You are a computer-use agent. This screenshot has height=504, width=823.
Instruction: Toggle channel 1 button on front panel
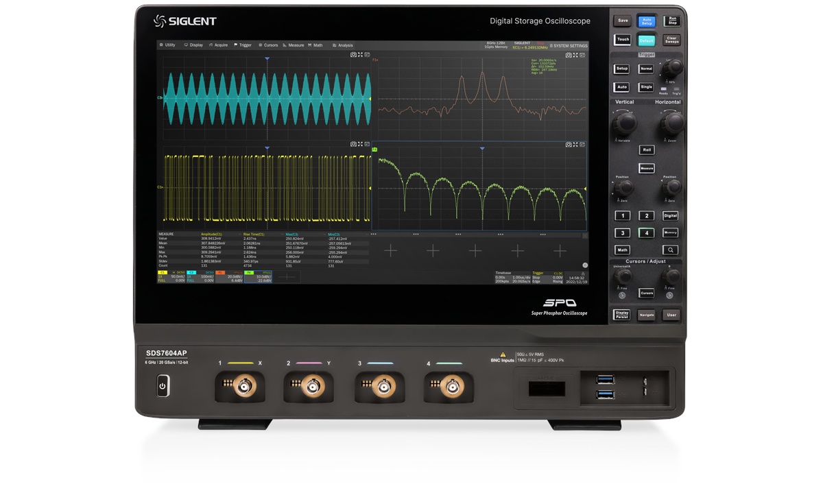pyautogui.click(x=622, y=215)
